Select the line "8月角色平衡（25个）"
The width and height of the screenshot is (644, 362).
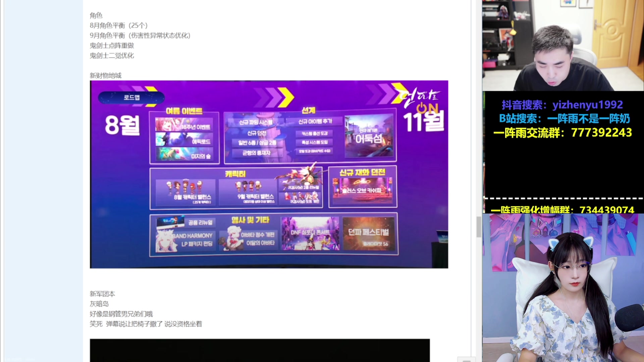click(x=119, y=25)
